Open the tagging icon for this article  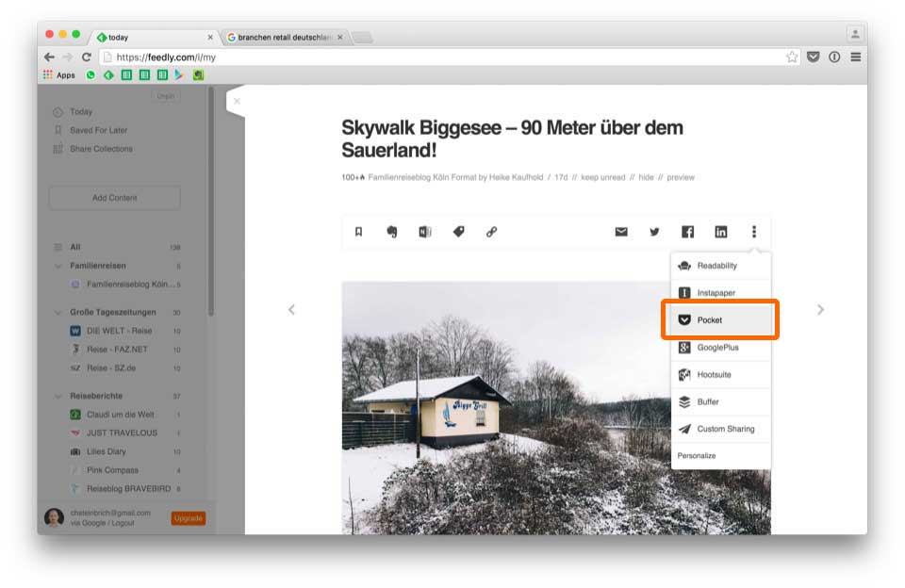[x=458, y=232]
